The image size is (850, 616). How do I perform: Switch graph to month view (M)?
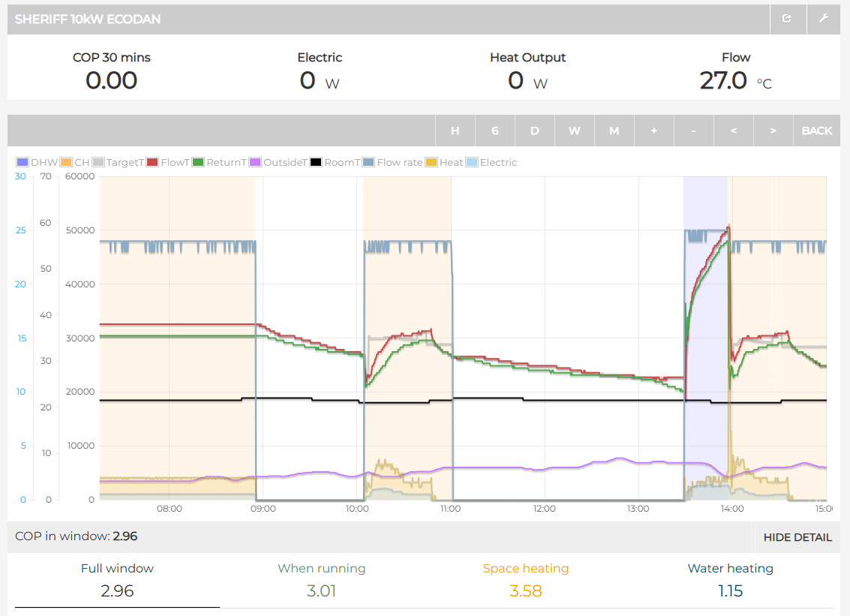pos(614,131)
